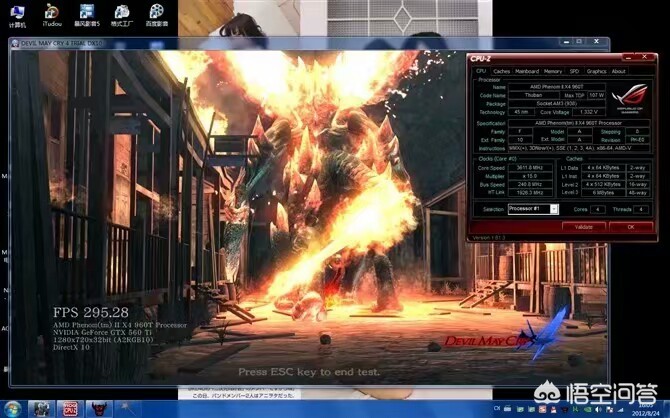The width and height of the screenshot is (670, 418).
Task: Minimize the Devil May Cry 4 window
Action: point(566,42)
